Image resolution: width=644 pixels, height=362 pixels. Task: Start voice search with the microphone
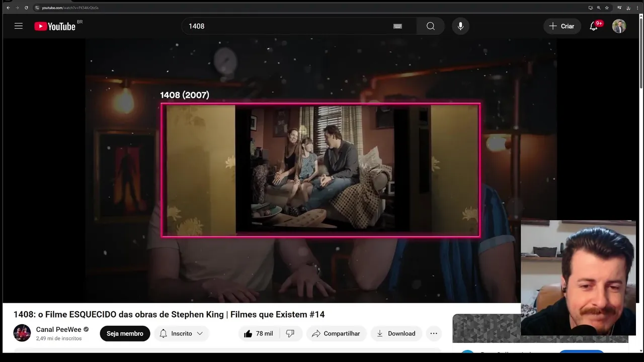[460, 26]
